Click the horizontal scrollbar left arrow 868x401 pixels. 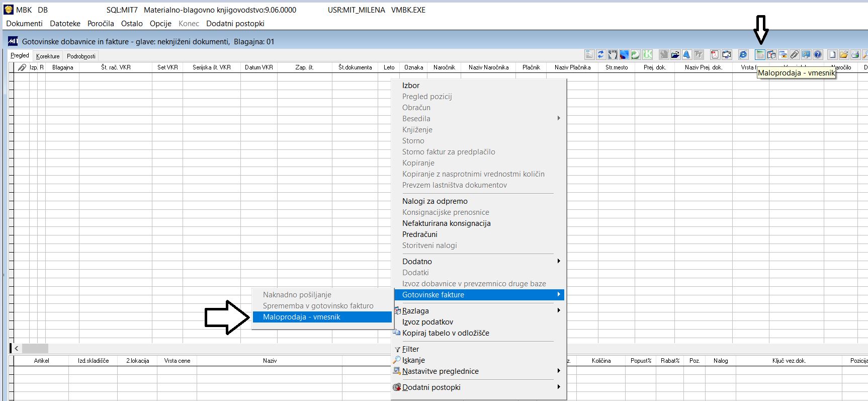tap(16, 348)
